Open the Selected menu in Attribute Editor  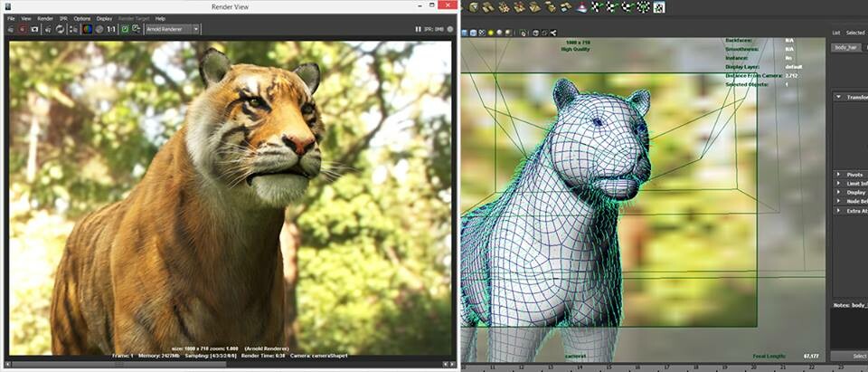[x=855, y=33]
